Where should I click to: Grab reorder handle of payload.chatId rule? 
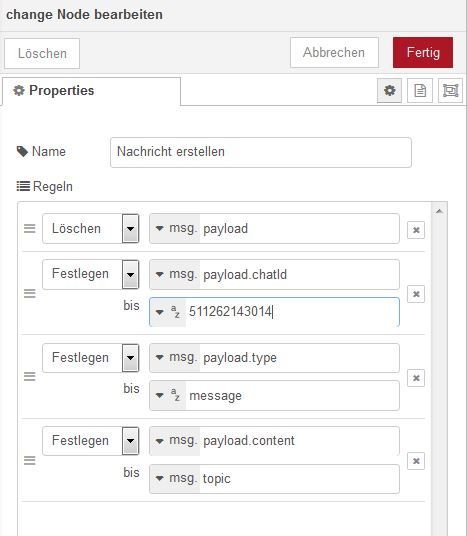pyautogui.click(x=29, y=293)
